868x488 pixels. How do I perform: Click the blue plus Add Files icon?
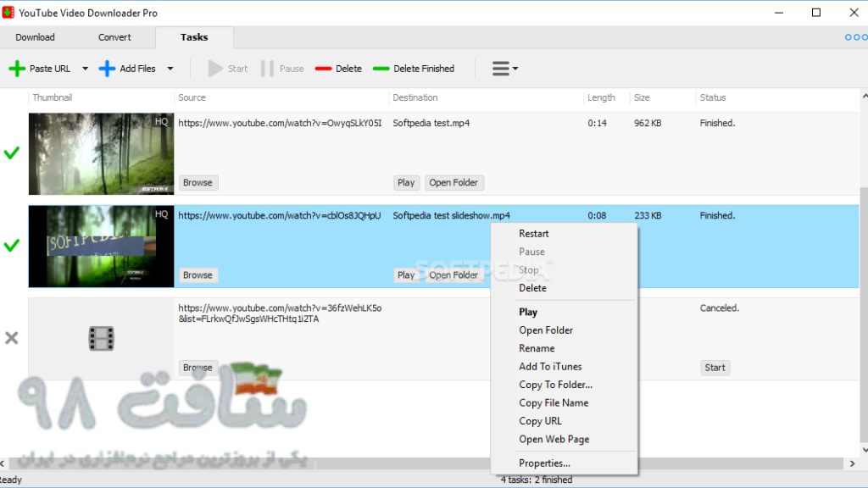(107, 69)
